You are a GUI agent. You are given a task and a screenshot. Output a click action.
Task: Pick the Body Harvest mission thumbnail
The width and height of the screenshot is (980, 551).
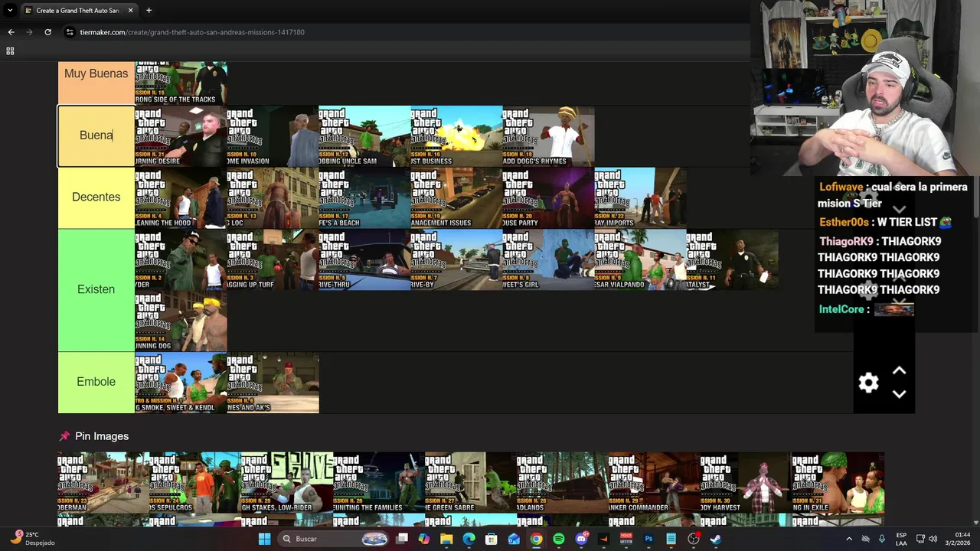(x=746, y=482)
